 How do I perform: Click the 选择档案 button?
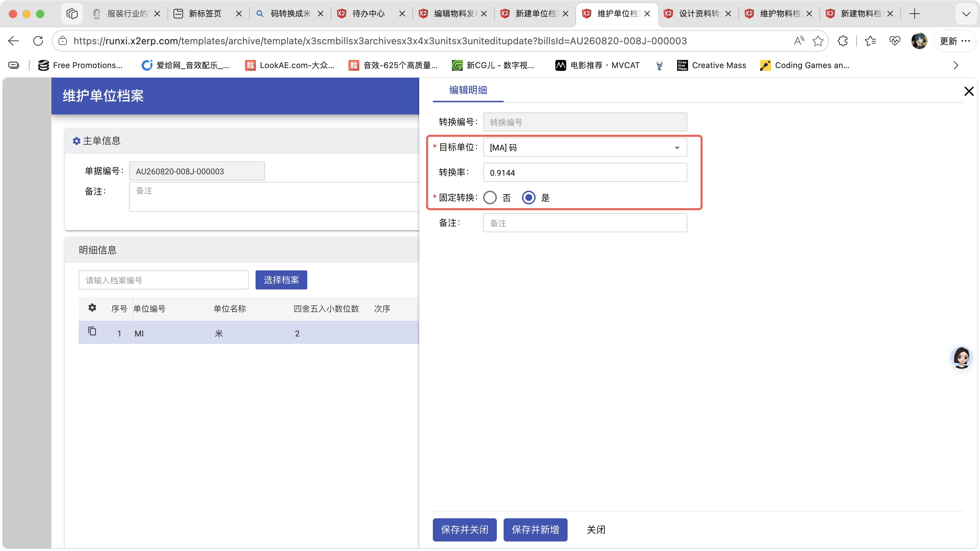pyautogui.click(x=281, y=280)
